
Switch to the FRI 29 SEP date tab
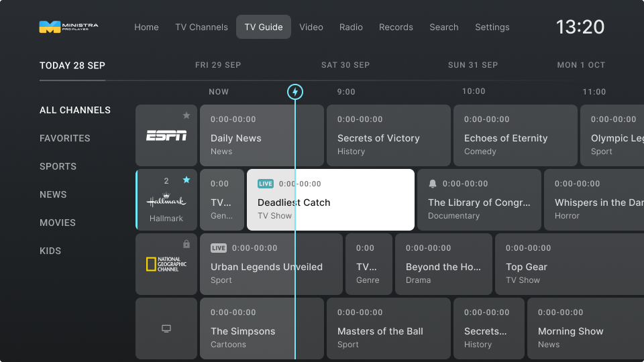[218, 65]
